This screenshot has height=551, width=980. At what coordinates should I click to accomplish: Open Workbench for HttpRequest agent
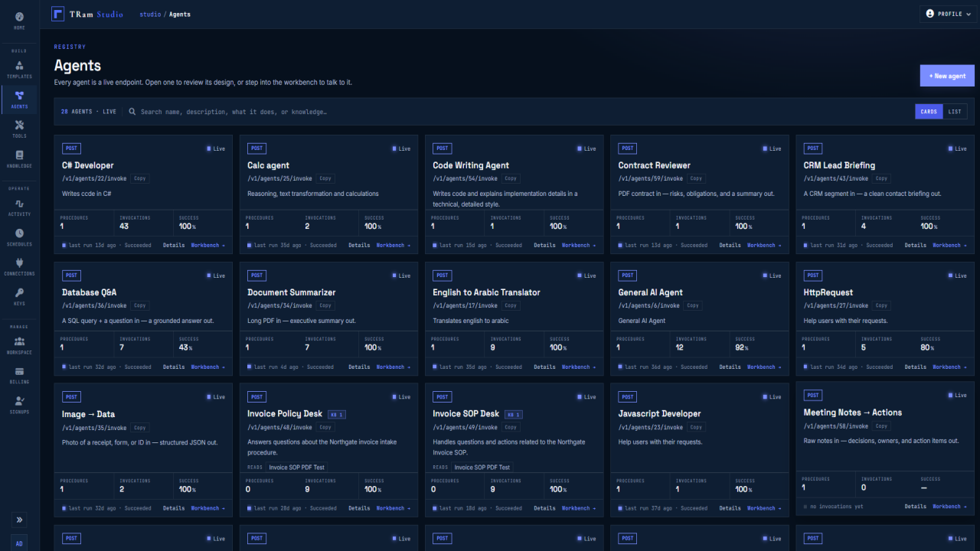pos(949,367)
